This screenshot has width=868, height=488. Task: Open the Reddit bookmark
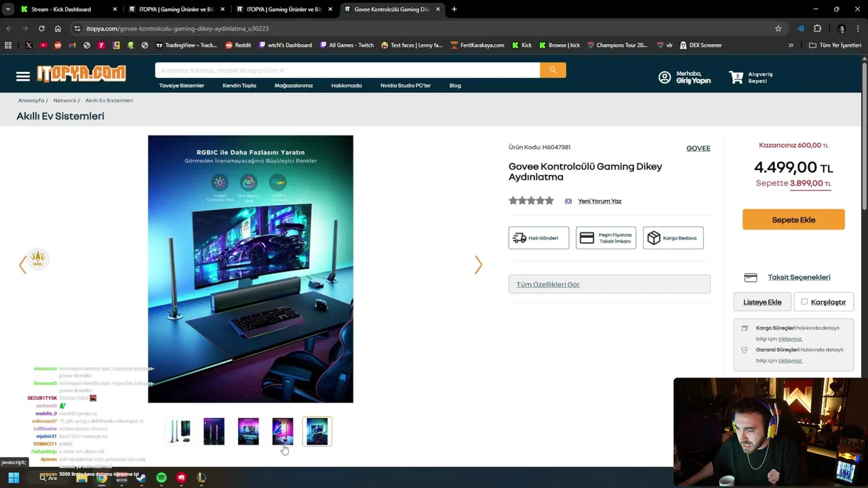click(238, 45)
